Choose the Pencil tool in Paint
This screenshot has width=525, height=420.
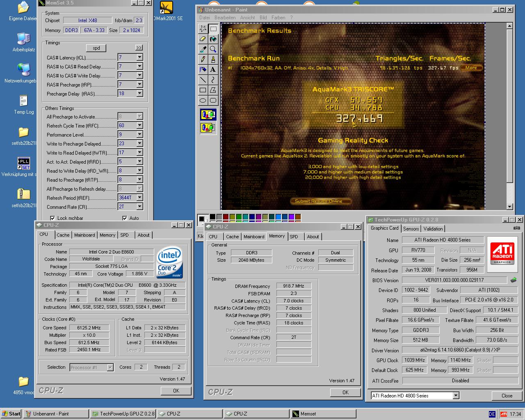(203, 59)
